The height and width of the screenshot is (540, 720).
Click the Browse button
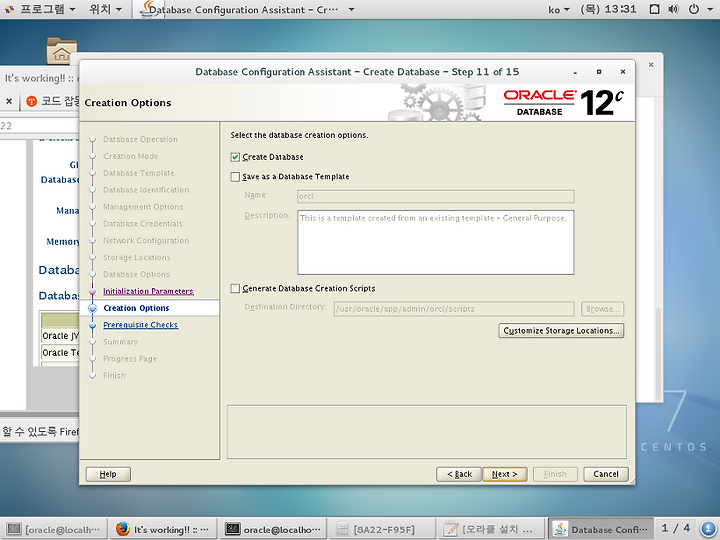[602, 309]
